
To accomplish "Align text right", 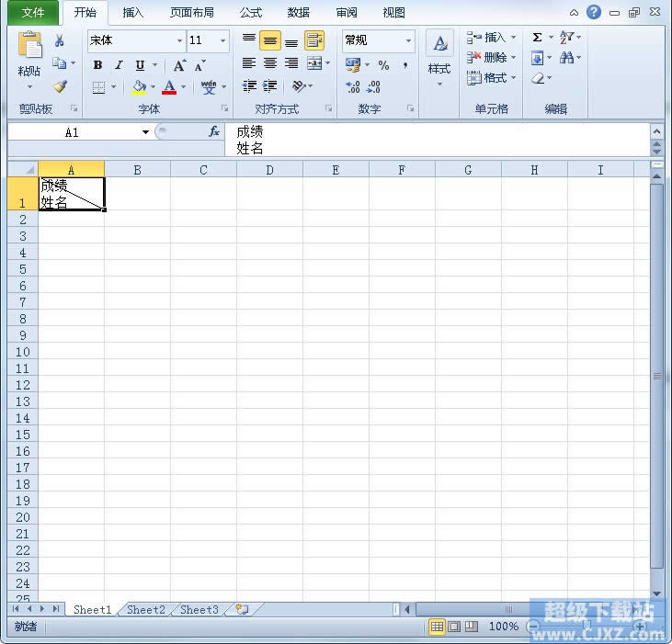I will click(x=291, y=63).
